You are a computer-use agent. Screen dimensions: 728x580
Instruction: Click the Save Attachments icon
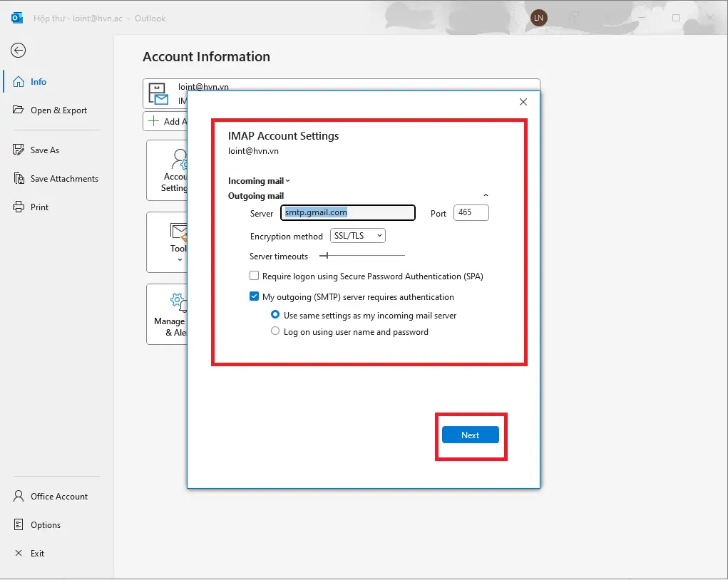[19, 178]
